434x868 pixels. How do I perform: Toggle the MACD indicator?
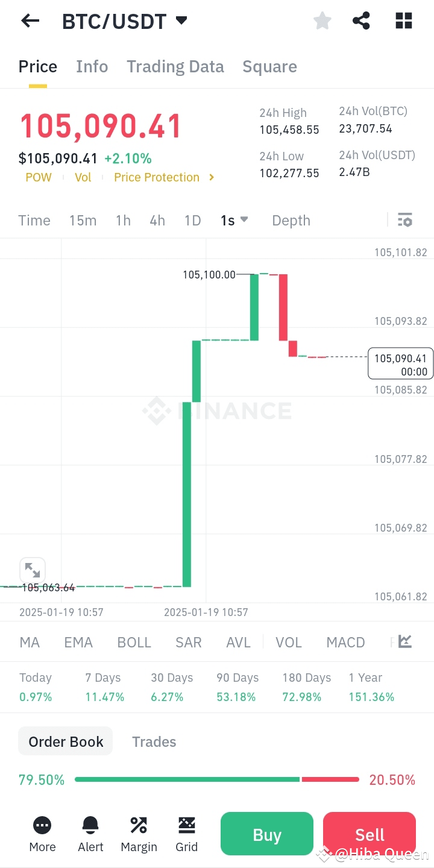tap(345, 643)
